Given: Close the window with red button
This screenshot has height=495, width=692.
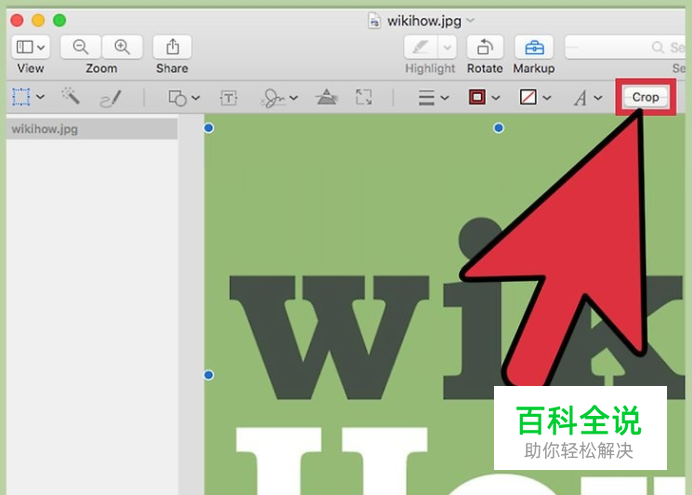Looking at the screenshot, I should (17, 20).
